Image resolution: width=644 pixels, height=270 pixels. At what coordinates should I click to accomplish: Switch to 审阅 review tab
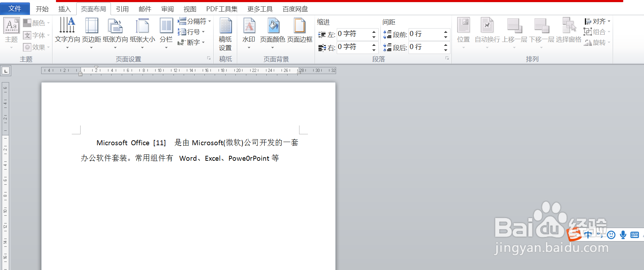[168, 9]
